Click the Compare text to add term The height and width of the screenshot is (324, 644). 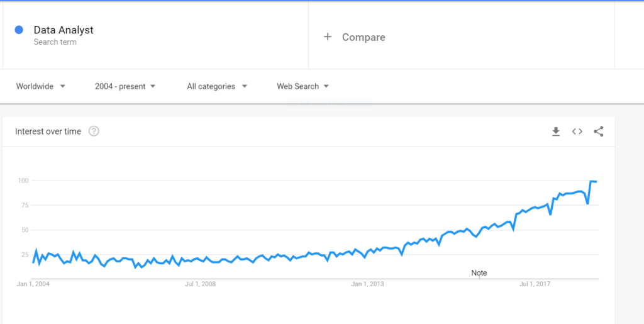point(364,37)
